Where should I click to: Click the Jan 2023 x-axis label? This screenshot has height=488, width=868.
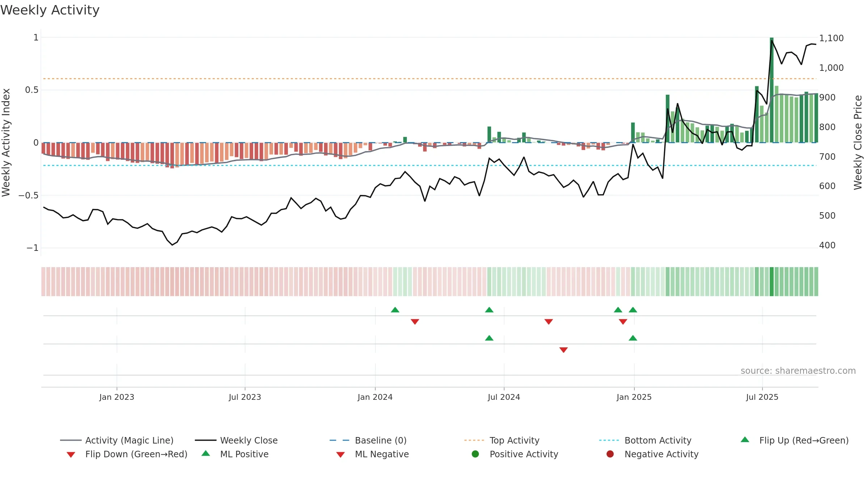[x=117, y=397]
